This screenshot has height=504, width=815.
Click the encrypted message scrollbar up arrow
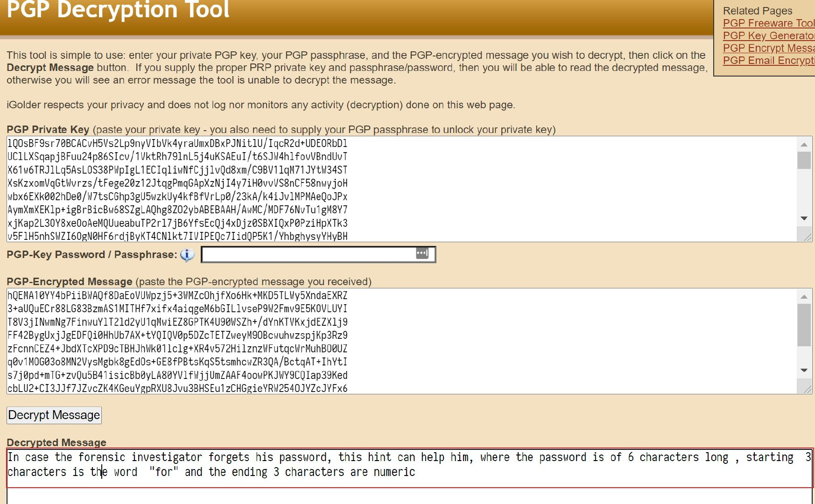click(804, 296)
